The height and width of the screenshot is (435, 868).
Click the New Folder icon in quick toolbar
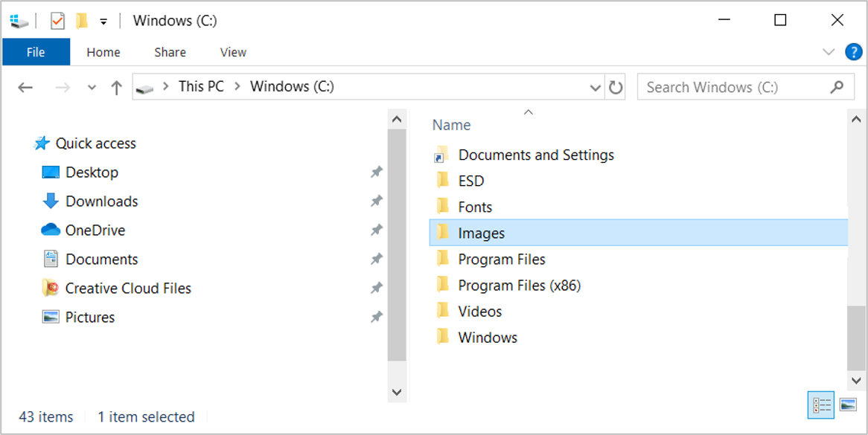click(x=82, y=21)
